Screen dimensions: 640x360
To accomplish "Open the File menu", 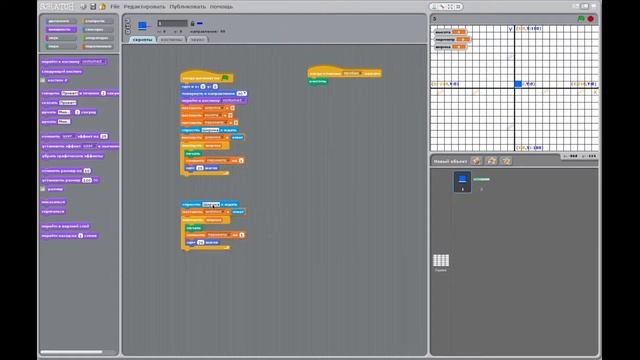I will [x=115, y=7].
